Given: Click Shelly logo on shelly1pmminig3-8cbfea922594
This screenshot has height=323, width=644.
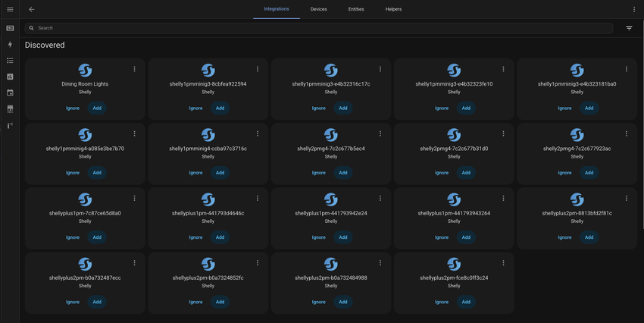Looking at the screenshot, I should [208, 71].
